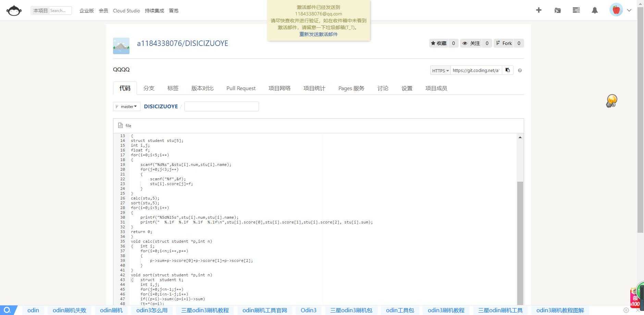Open the 设置 tab
The height and width of the screenshot is (315, 644).
click(x=407, y=88)
